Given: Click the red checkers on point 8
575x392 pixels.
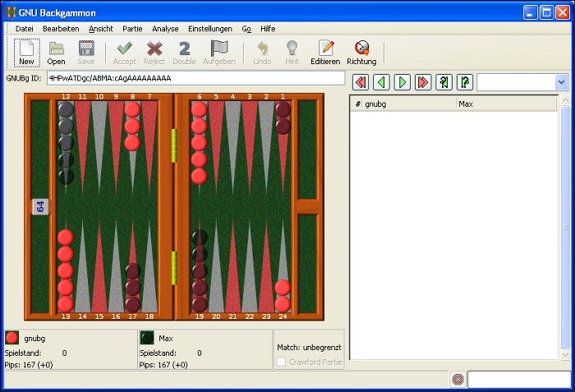Looking at the screenshot, I should (132, 127).
